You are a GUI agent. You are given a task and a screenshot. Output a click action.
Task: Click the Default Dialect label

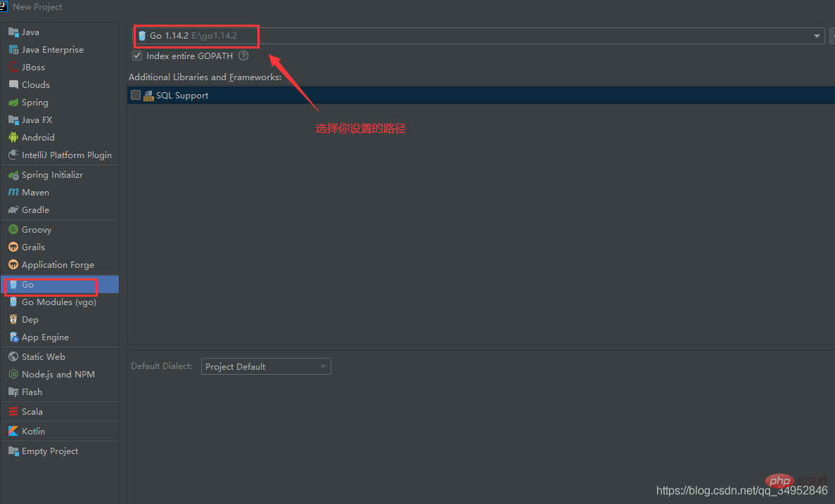tap(161, 366)
